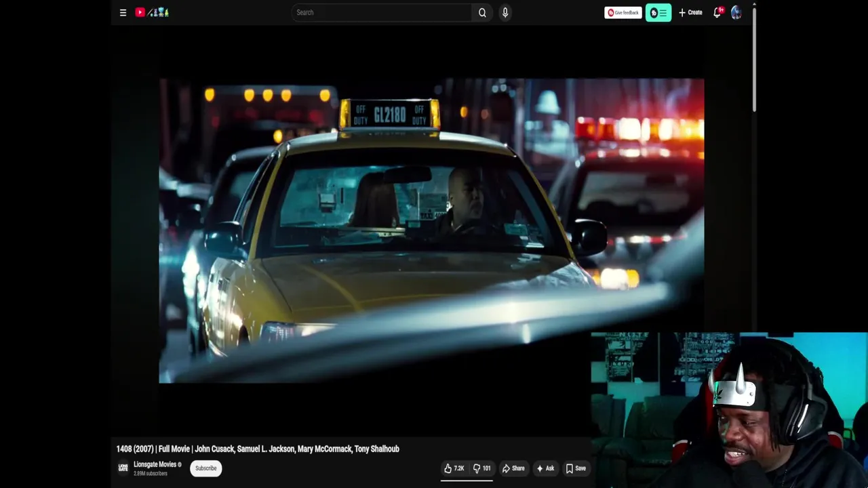Screen dimensions: 868x488
Task: Share this video
Action: point(513,468)
